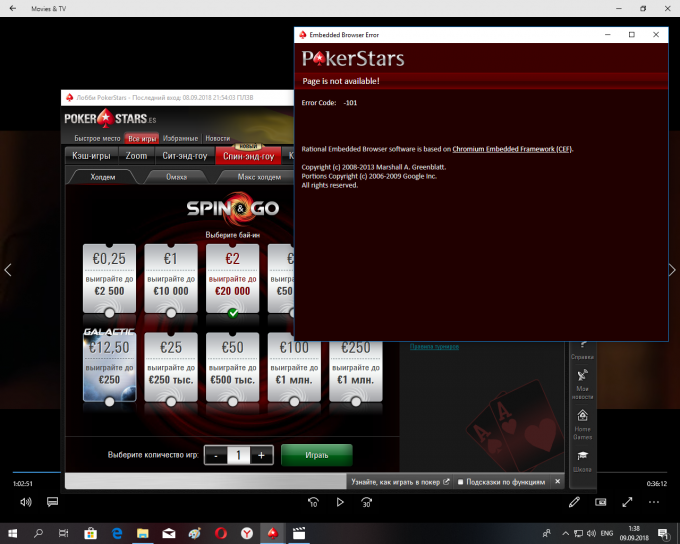Select the €0,25 buy-in ticket
Screen dimensions: 680x544
pyautogui.click(x=109, y=279)
